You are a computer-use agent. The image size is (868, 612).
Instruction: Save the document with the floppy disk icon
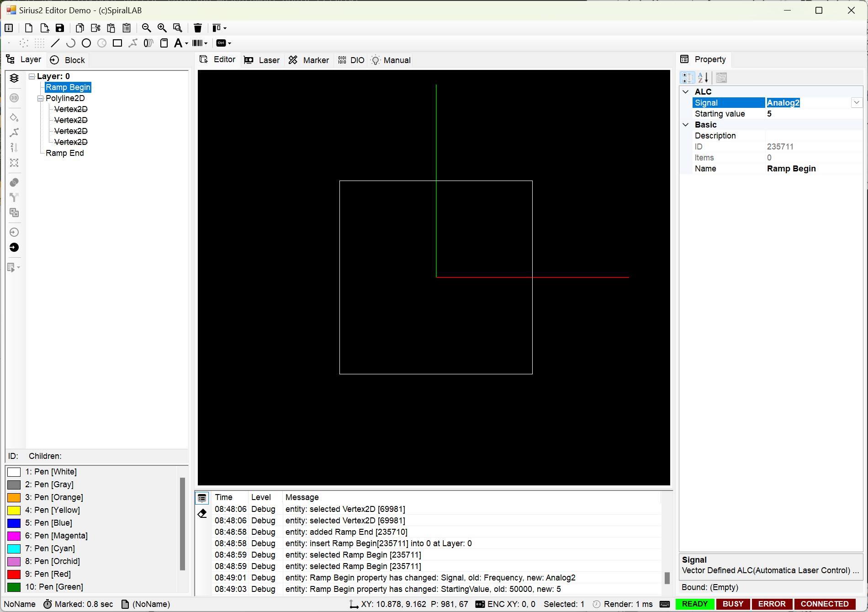tap(60, 28)
